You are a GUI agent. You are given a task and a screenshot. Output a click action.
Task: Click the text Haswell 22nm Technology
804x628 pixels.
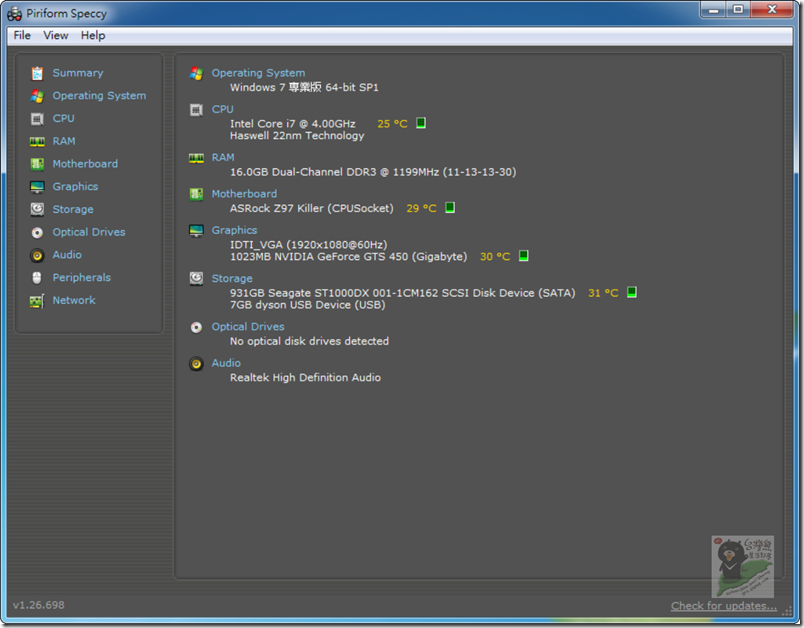pos(297,136)
